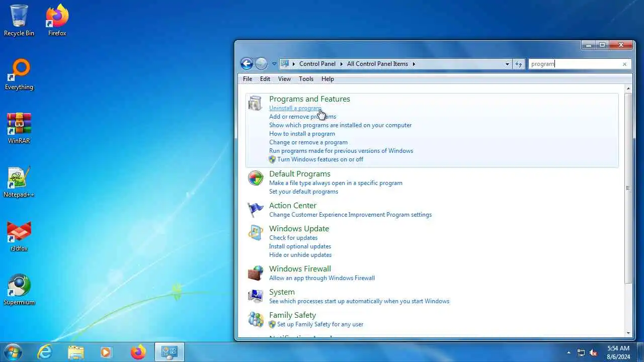644x362 pixels.
Task: Launch Supermium from the desktop
Action: (x=19, y=290)
